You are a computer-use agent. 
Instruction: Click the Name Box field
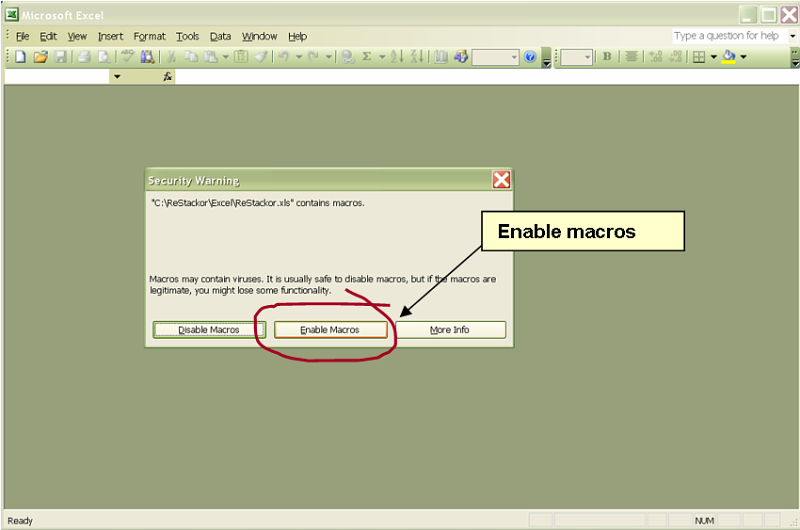[57, 77]
